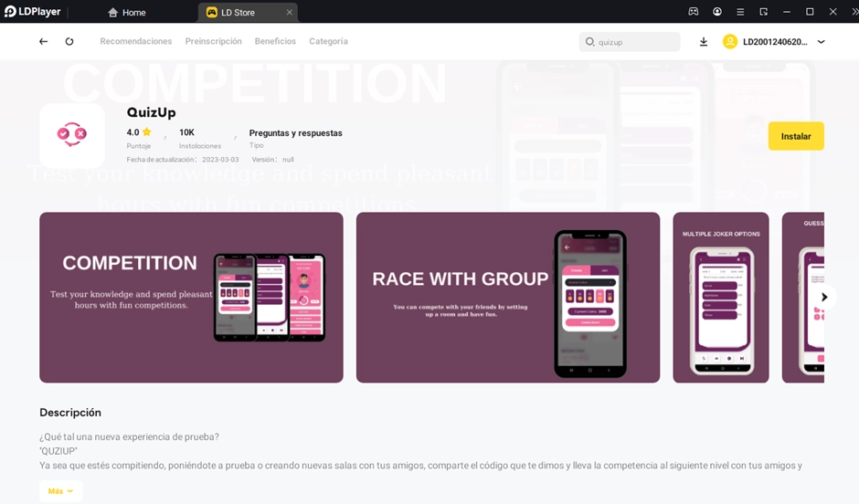Viewport: 859px width, 504px height.
Task: Click the yellow profile avatar icon
Action: pyautogui.click(x=730, y=42)
